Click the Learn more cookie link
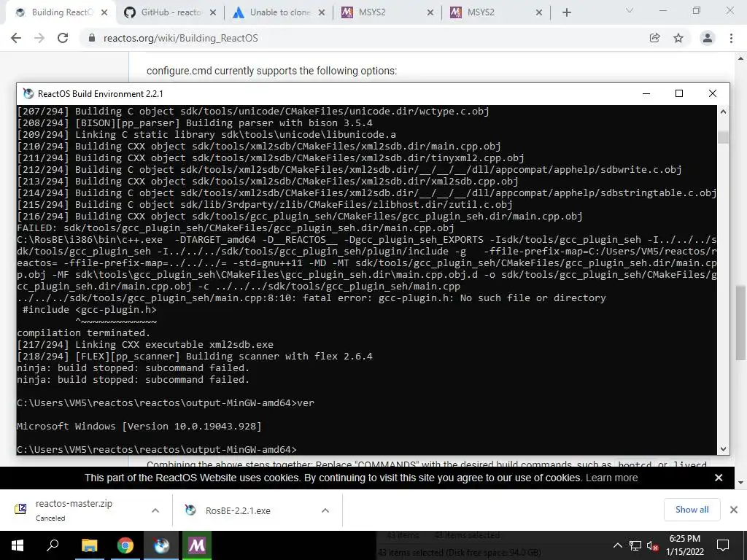The height and width of the screenshot is (560, 747). click(x=612, y=478)
